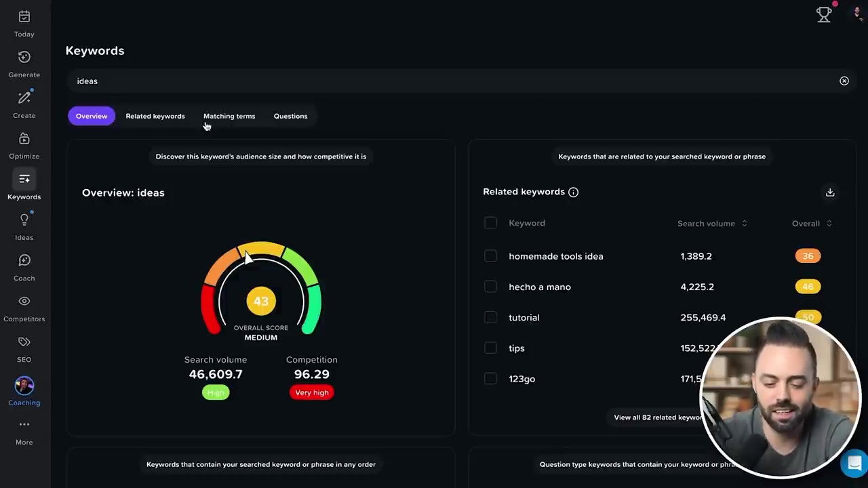
Task: Click the green High search volume badge
Action: pyautogui.click(x=216, y=392)
